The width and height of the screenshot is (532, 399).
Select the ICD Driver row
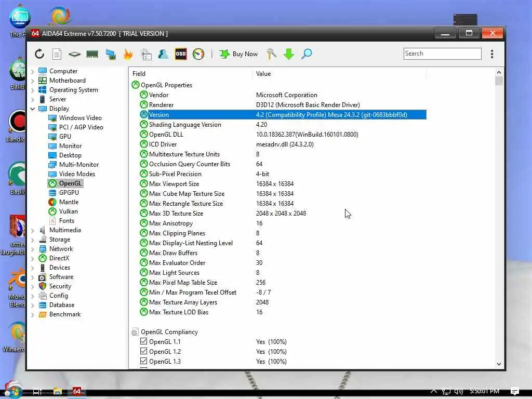283,144
